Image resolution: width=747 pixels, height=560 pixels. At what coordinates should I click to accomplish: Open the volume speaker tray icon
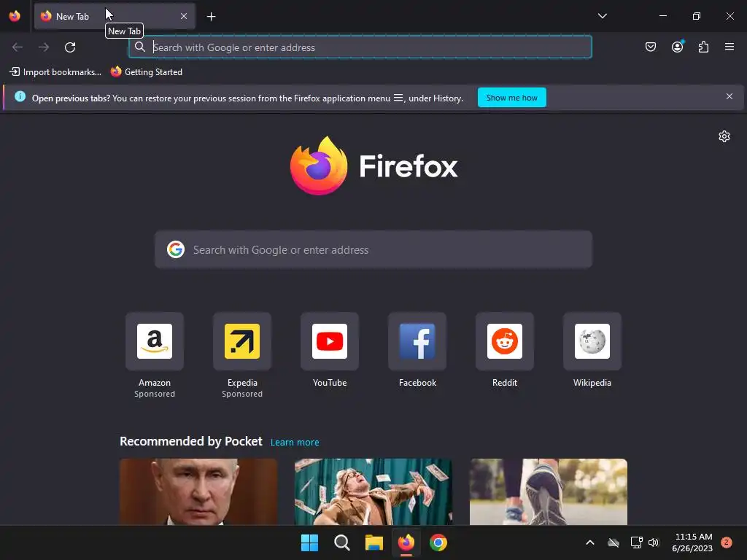click(654, 542)
